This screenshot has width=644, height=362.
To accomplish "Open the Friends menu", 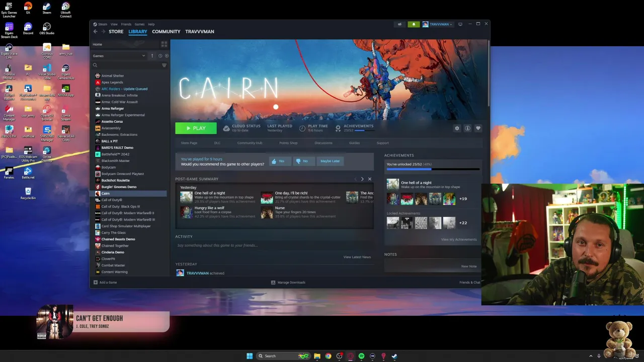I will coord(126,24).
